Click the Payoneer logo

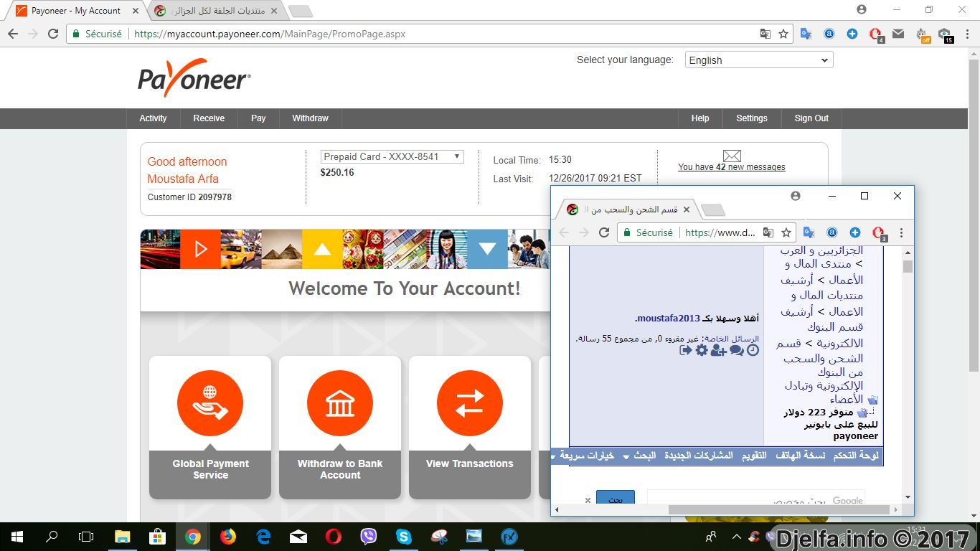coord(194,77)
